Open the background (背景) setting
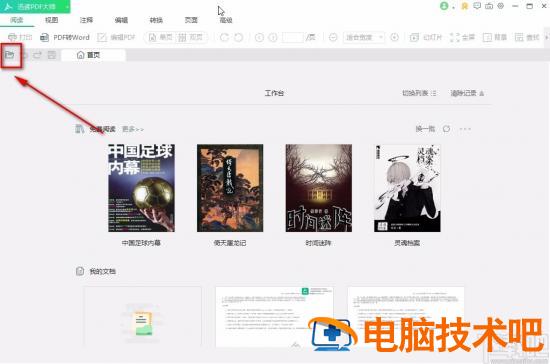Viewport: 550px width, 364px height. click(495, 37)
